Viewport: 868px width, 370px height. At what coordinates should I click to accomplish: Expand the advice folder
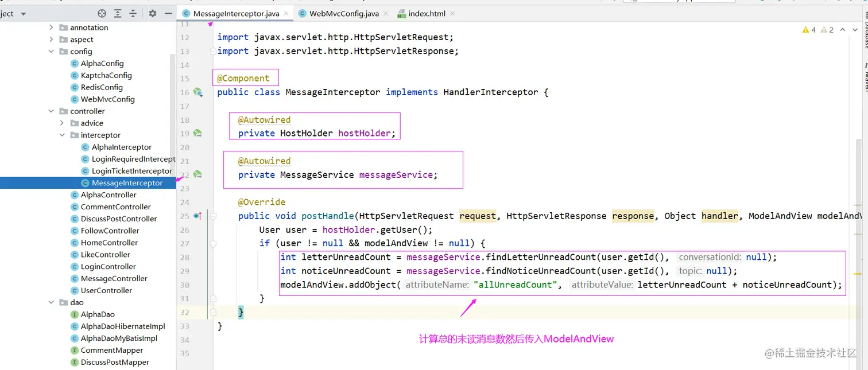pos(62,123)
